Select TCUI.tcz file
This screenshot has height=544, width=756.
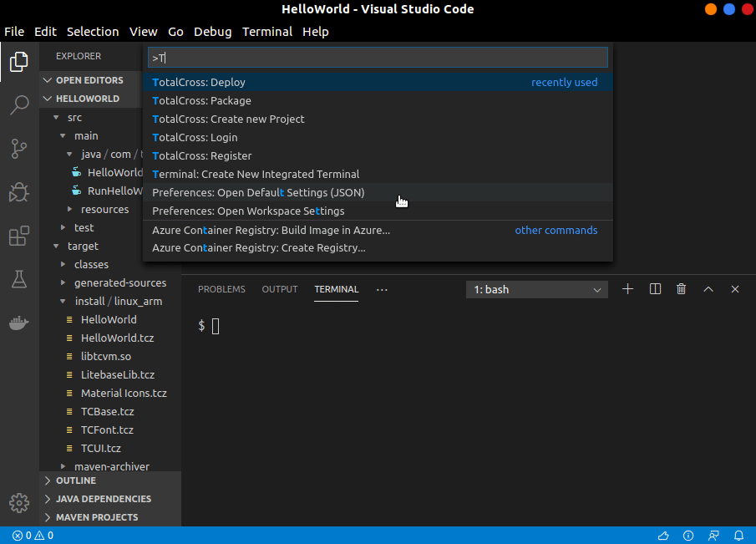[110, 448]
